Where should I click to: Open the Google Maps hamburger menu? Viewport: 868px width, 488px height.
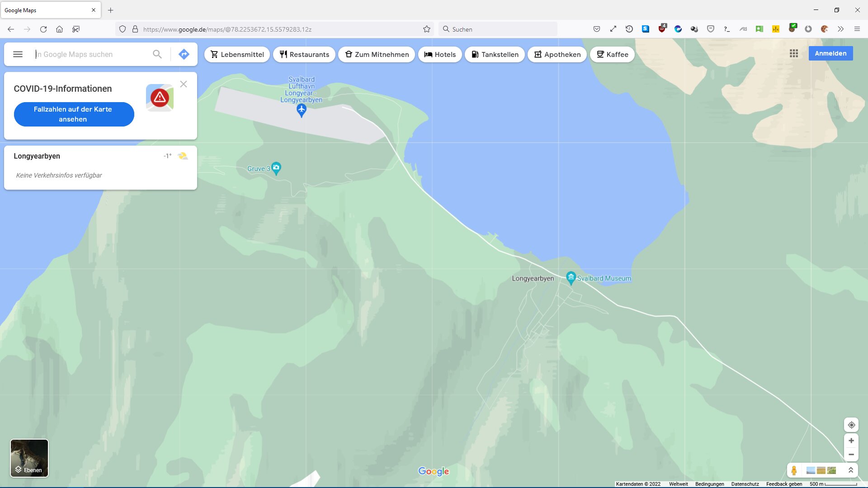pos(18,54)
